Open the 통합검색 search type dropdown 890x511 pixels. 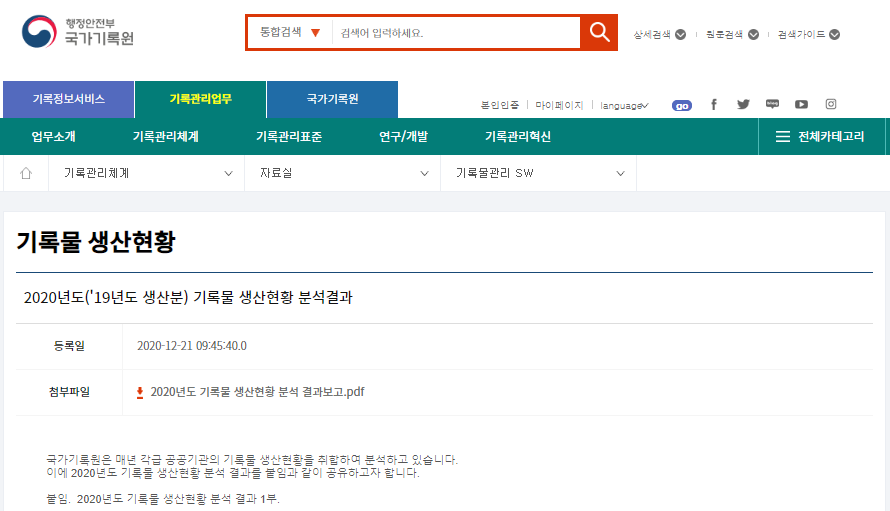(x=290, y=32)
